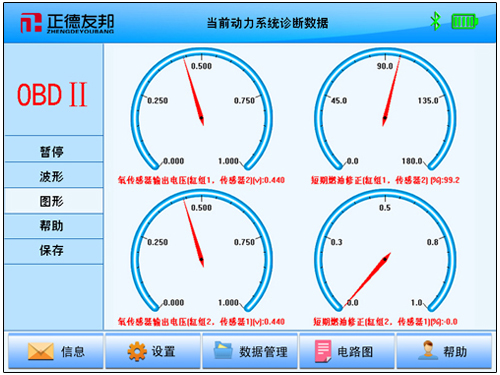Click the title 当前动力系统诊断数据
Viewport: 500px width, 375px height.
[x=267, y=23]
